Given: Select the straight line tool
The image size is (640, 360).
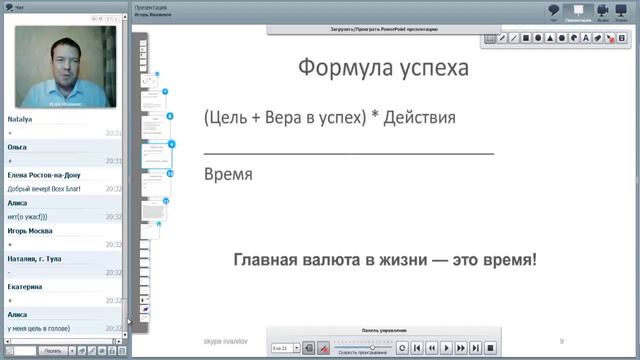Looking at the screenshot, I should click(x=514, y=38).
